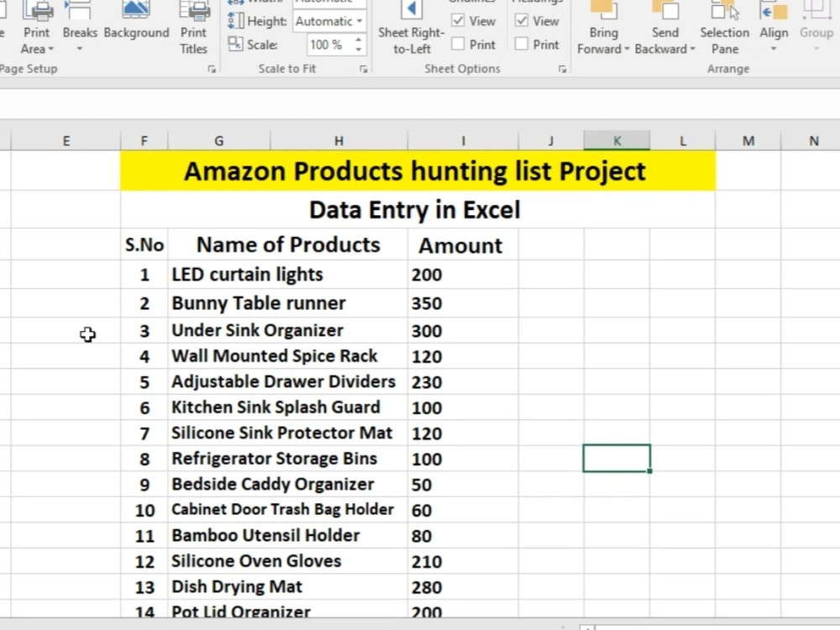
Task: Open the Height Automatic dropdown
Action: coord(360,22)
